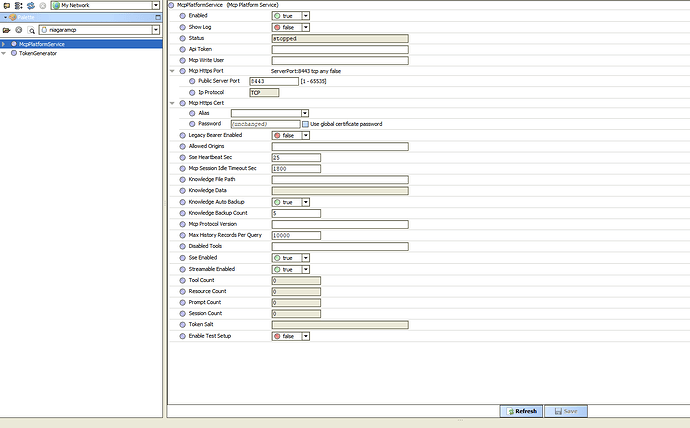Click the Api Token input field
This screenshot has width=690, height=428.
coord(340,49)
